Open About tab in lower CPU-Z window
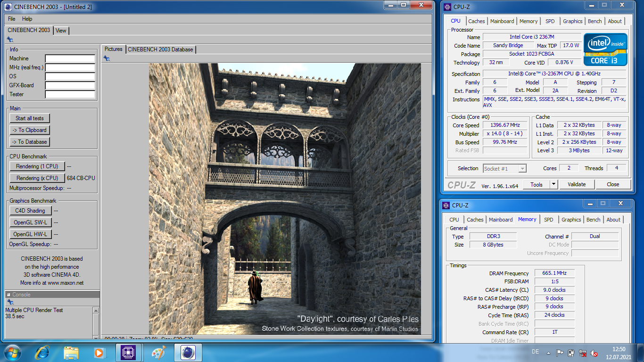This screenshot has width=644, height=362. 613,220
